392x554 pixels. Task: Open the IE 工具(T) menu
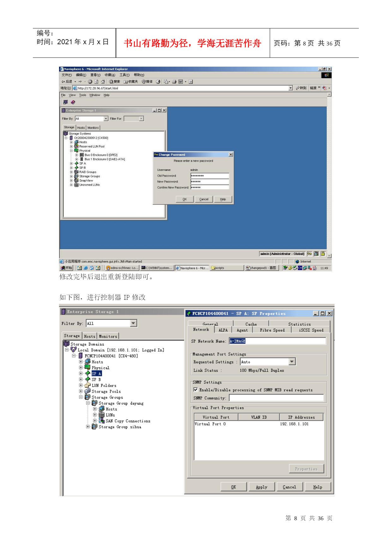click(x=124, y=75)
